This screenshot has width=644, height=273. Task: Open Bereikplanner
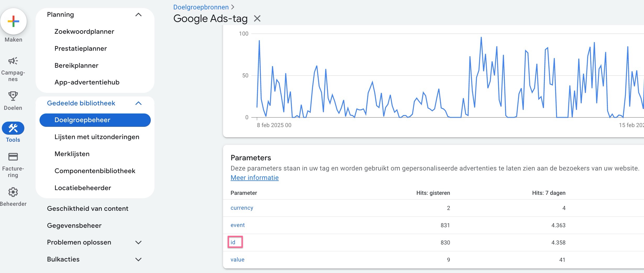[76, 66]
